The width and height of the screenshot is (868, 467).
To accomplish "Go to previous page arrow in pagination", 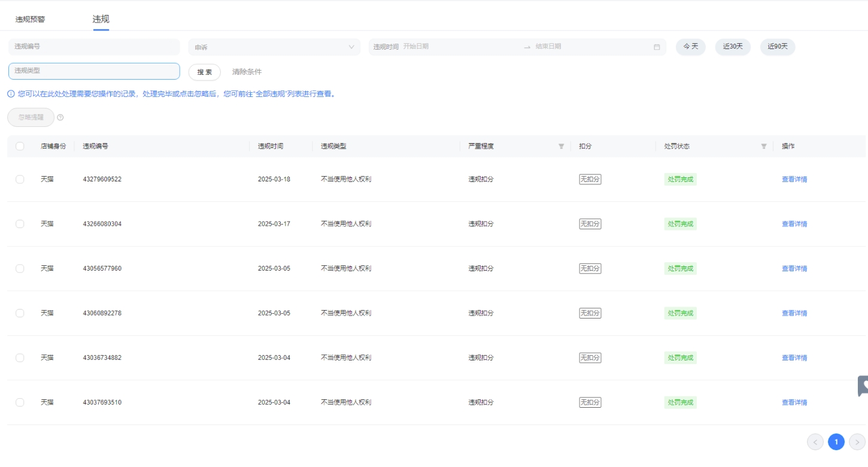I will [815, 442].
